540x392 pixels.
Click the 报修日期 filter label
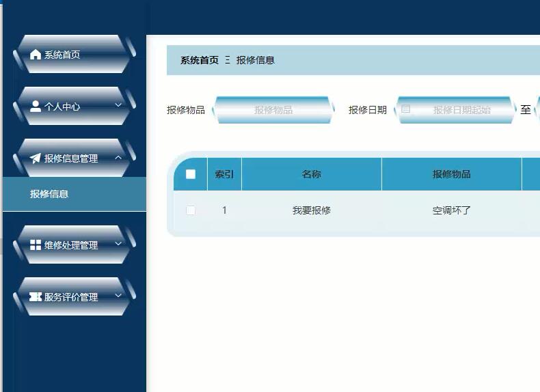[x=368, y=110]
